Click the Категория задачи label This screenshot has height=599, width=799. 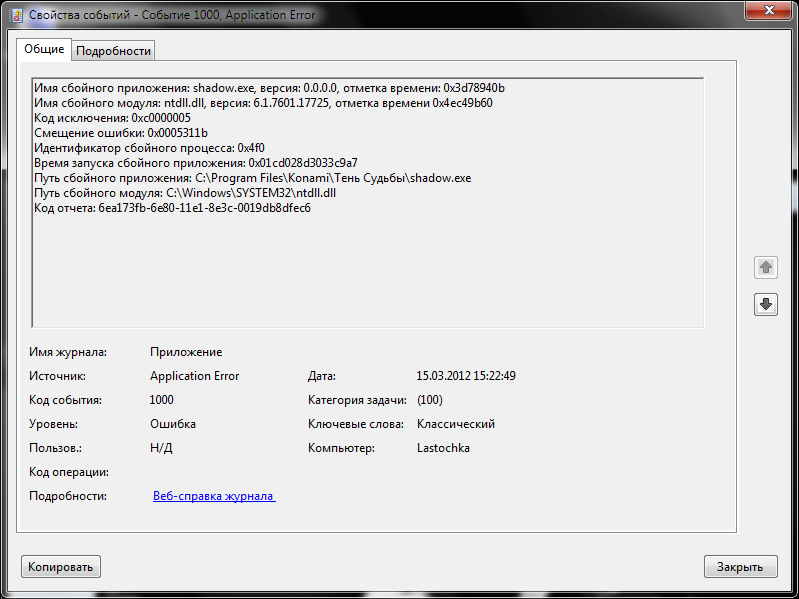[x=357, y=400]
